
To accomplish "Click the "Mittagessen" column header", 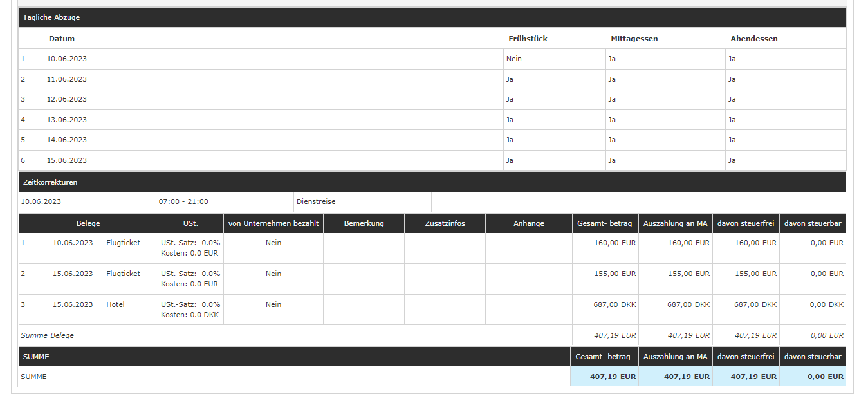I will [634, 39].
